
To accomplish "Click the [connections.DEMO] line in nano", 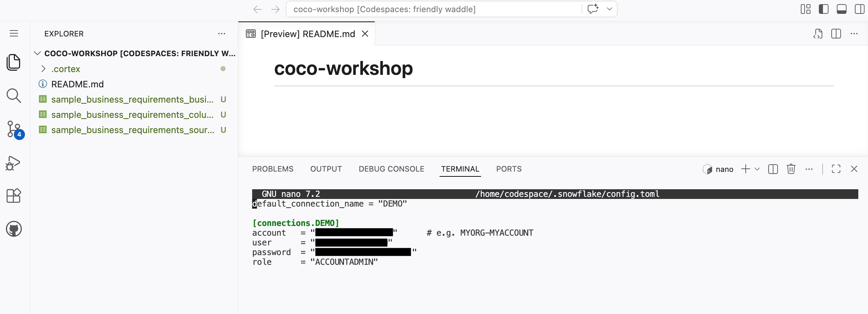I will pyautogui.click(x=295, y=223).
